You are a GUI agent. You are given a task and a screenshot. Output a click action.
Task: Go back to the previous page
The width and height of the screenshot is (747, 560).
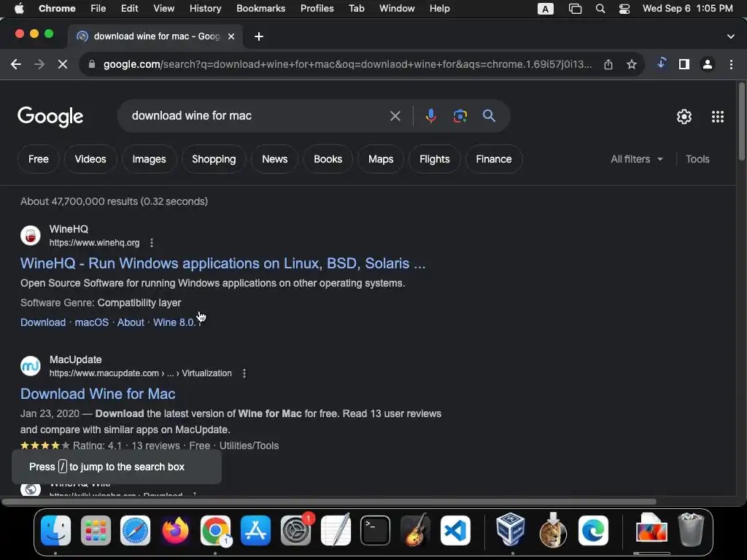(16, 64)
